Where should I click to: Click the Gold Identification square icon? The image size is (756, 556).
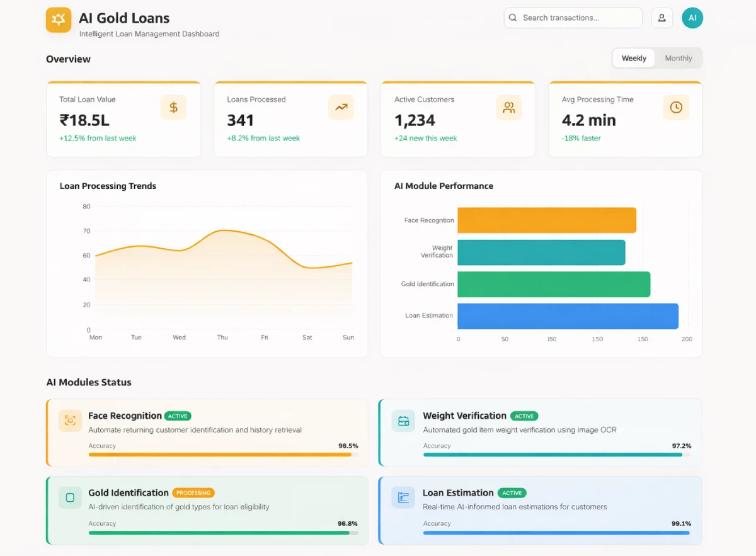pos(70,497)
